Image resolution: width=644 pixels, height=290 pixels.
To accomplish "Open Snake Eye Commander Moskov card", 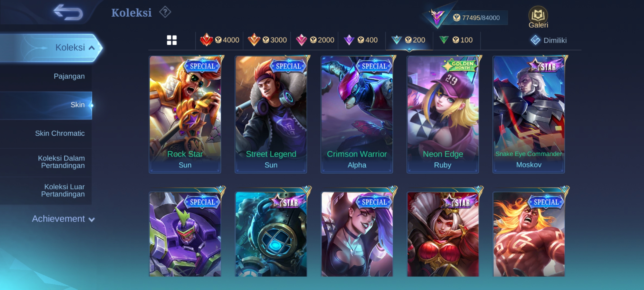I will (529, 114).
